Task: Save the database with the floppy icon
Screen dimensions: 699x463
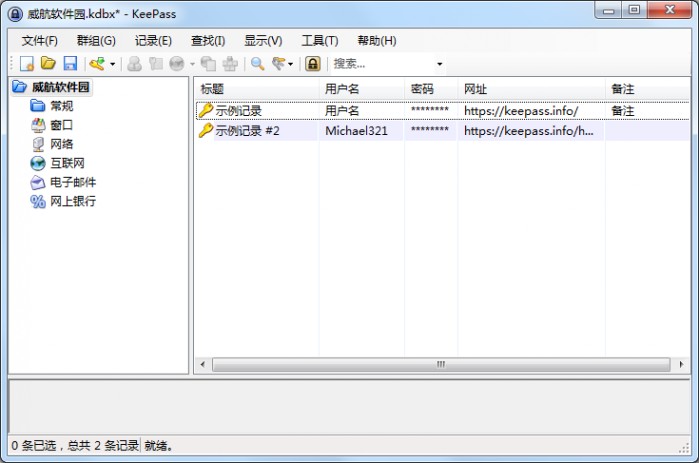Action: (70, 64)
